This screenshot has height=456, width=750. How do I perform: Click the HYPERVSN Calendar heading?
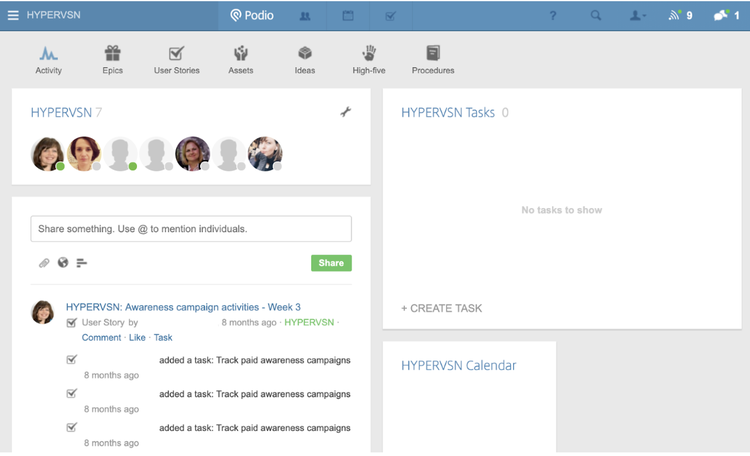459,366
